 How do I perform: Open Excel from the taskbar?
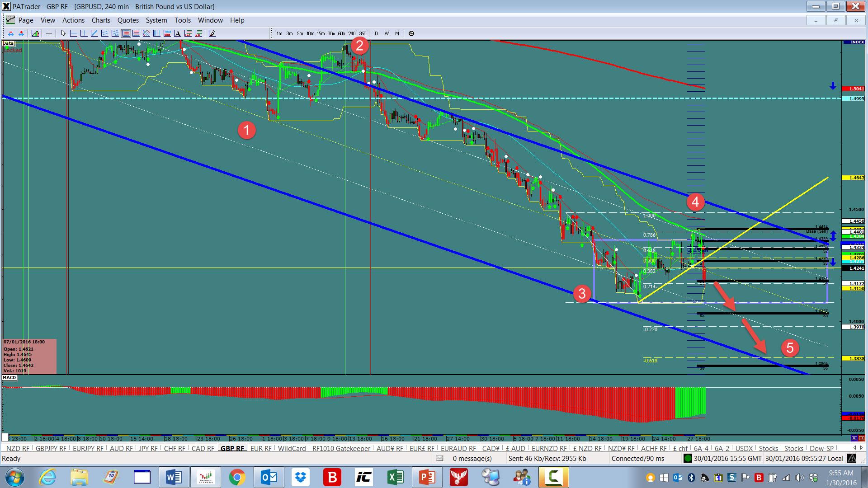click(395, 477)
